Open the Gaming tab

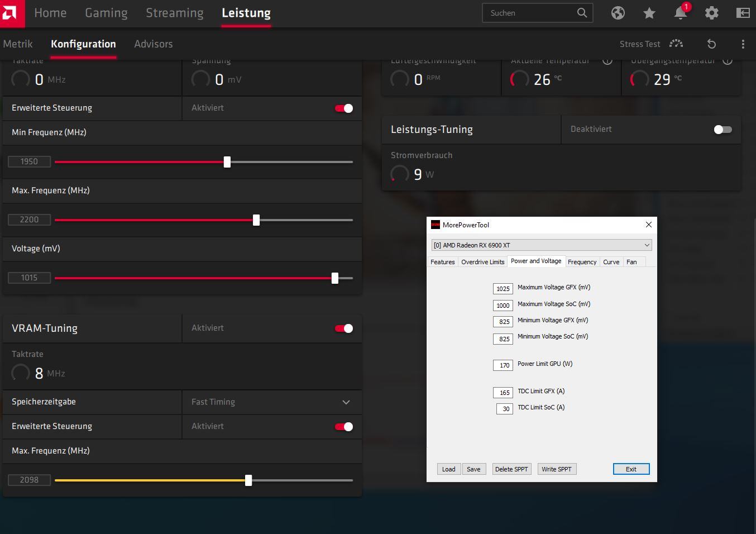pos(106,13)
